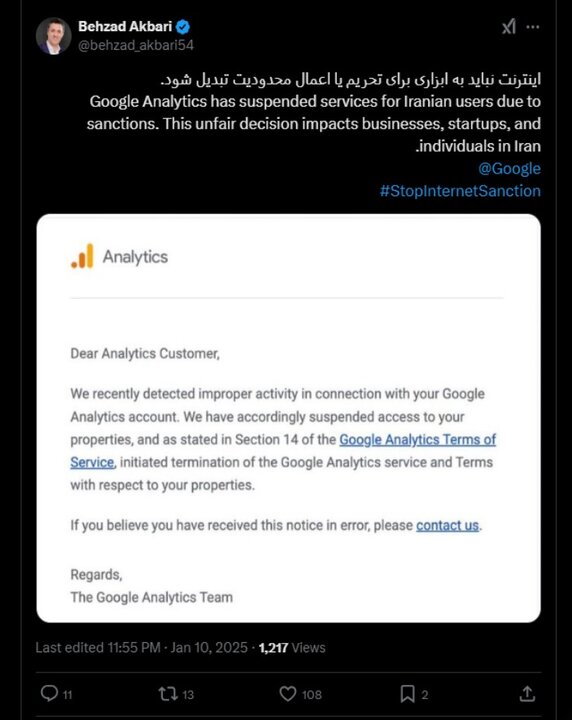Click the contact us link
Image resolution: width=572 pixels, height=720 pixels.
(447, 525)
